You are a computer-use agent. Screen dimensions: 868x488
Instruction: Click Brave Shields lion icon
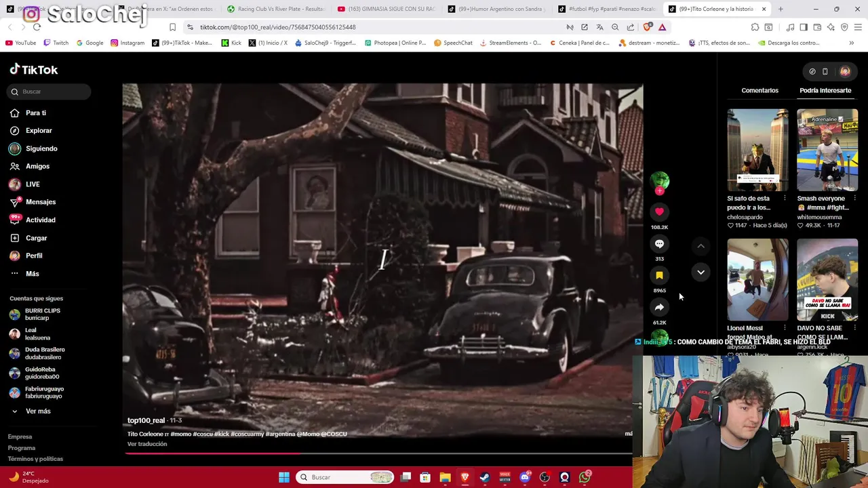coord(647,27)
